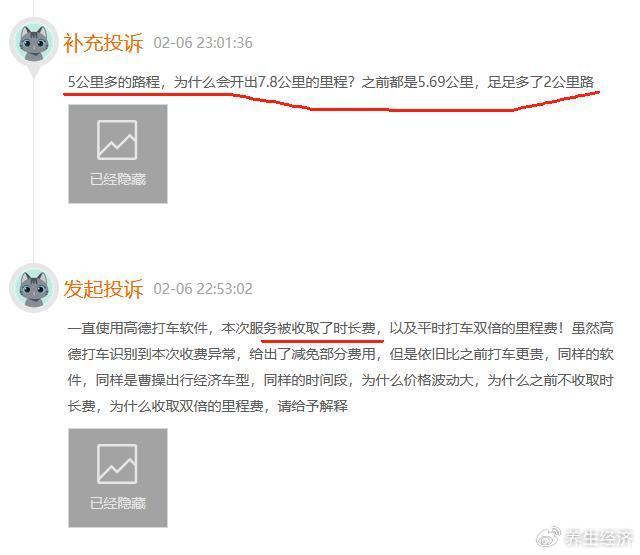
Task: Open the hidden image under 发起投诉
Action: (x=118, y=478)
